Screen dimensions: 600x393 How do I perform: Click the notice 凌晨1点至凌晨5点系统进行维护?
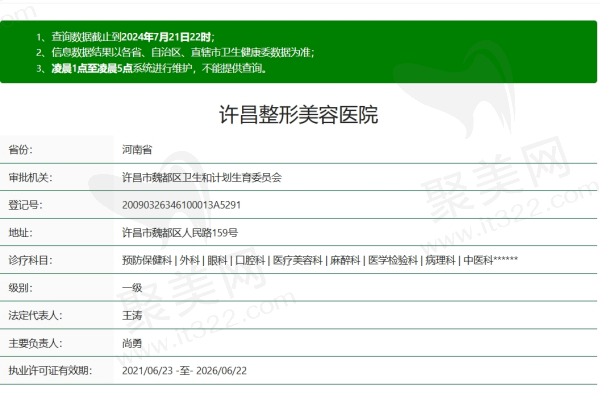click(x=159, y=68)
